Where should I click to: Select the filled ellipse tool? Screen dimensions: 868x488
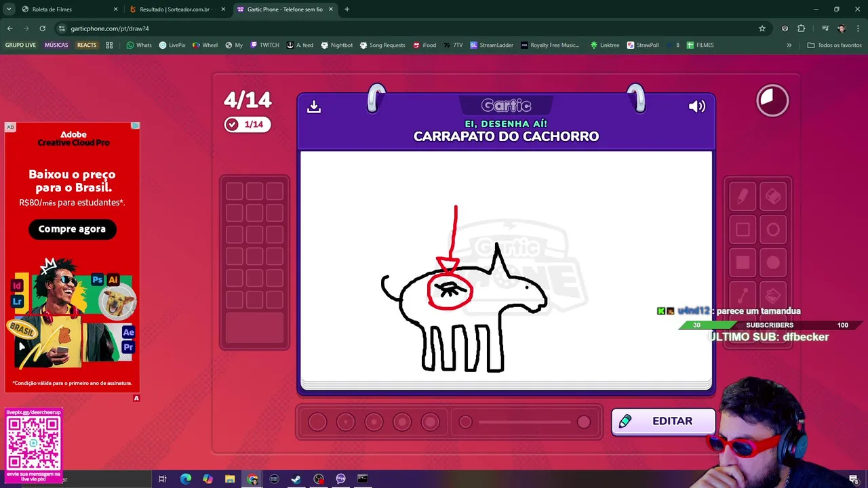point(773,263)
